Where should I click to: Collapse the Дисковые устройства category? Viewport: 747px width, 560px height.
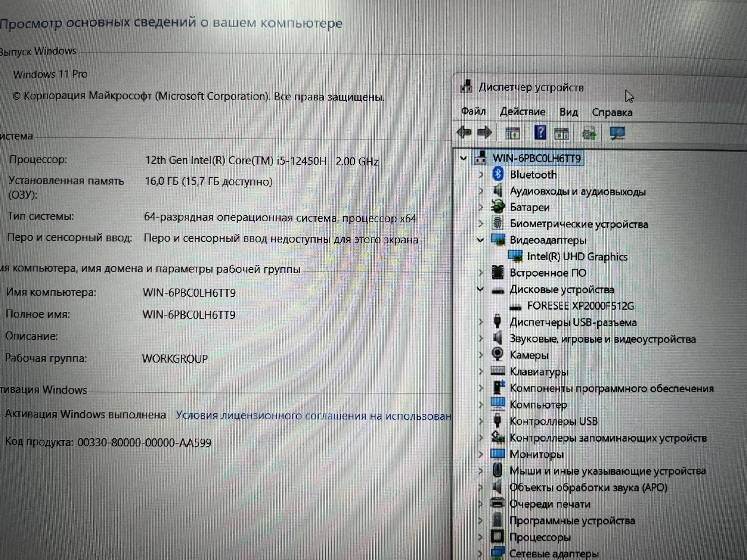tap(481, 289)
